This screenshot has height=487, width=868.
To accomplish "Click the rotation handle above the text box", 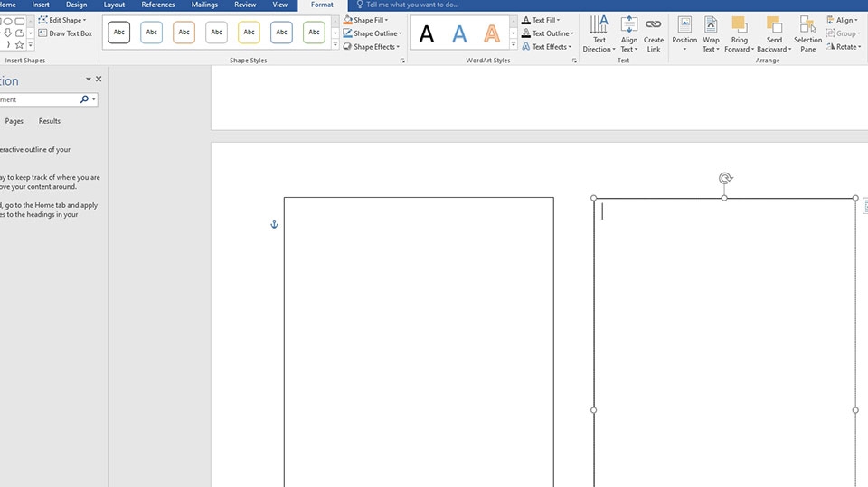I will coord(725,178).
